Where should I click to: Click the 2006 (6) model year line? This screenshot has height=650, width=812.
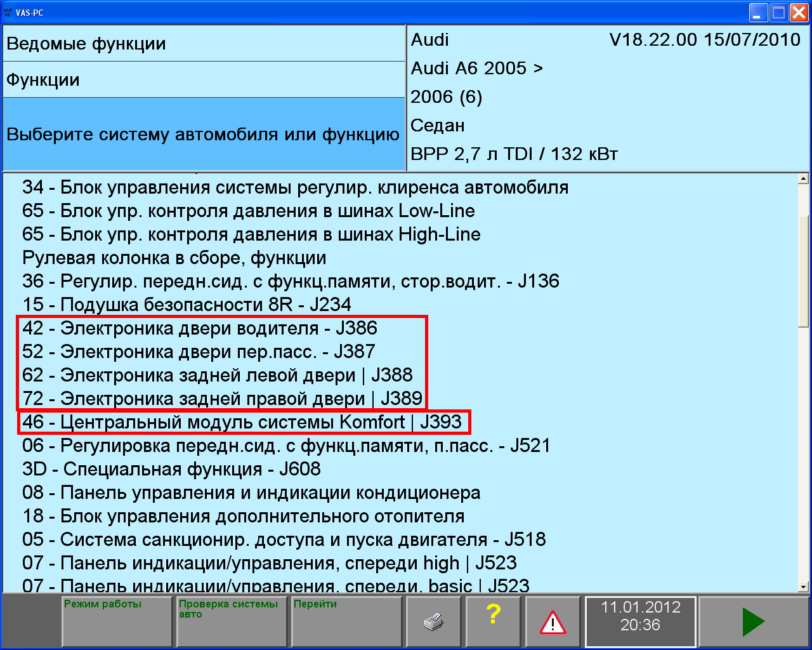click(447, 96)
